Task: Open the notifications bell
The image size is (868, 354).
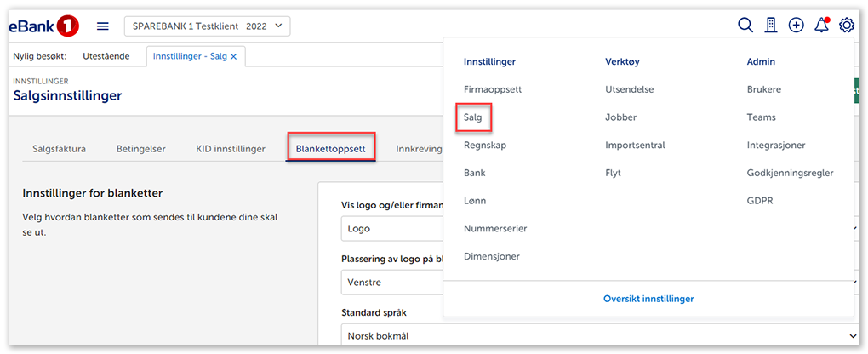Action: [821, 26]
